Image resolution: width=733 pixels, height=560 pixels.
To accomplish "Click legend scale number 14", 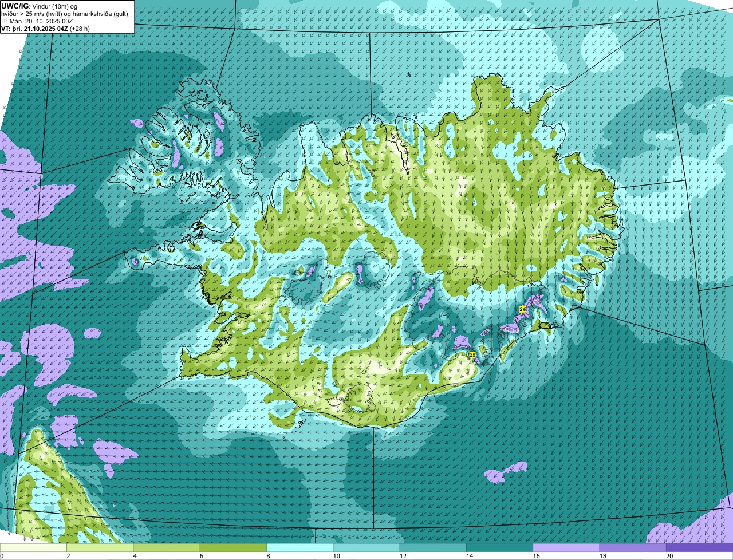I will tap(468, 556).
